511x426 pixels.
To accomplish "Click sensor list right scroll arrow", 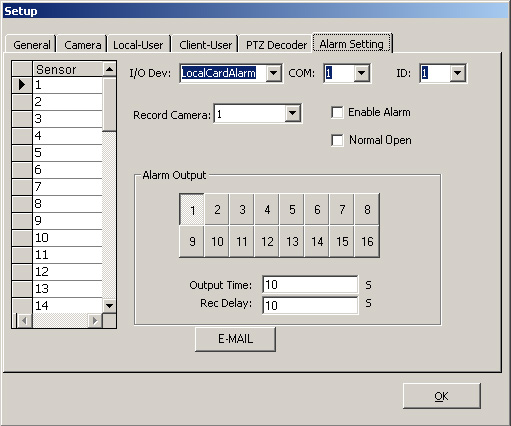I will pyautogui.click(x=95, y=321).
